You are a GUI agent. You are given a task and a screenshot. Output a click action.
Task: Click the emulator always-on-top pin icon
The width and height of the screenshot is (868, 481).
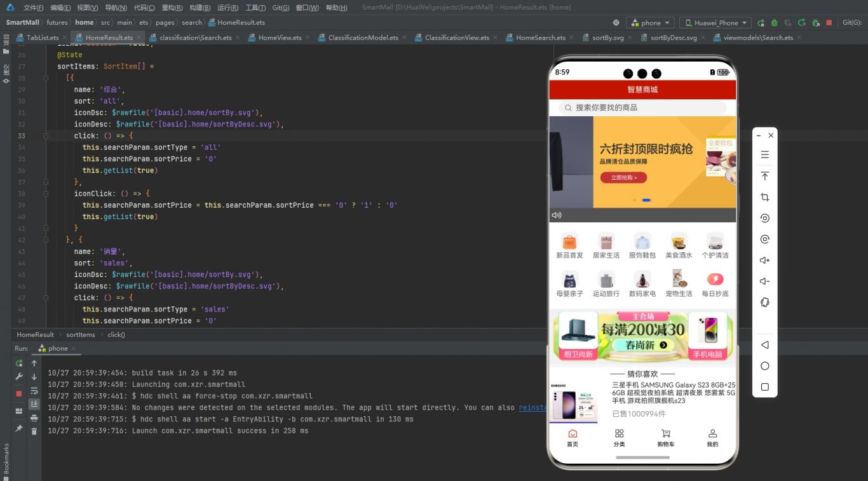point(765,176)
